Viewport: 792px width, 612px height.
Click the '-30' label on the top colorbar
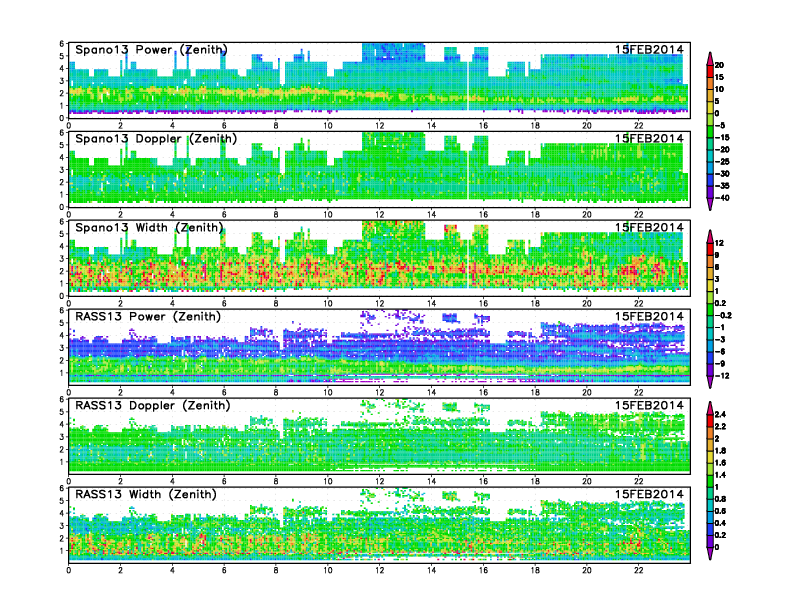(x=722, y=174)
